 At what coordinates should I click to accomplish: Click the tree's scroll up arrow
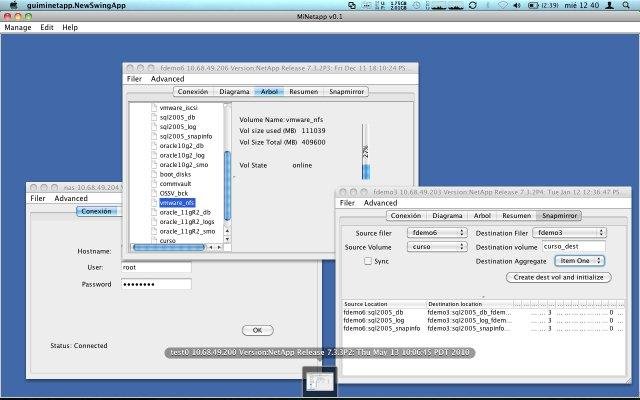tap(227, 231)
